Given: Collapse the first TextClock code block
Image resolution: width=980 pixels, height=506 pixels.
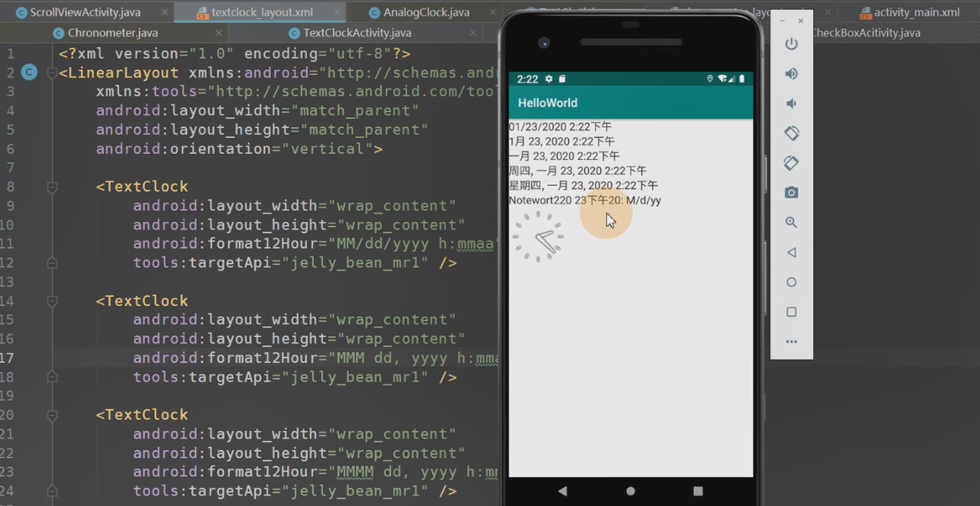Looking at the screenshot, I should click(x=51, y=186).
